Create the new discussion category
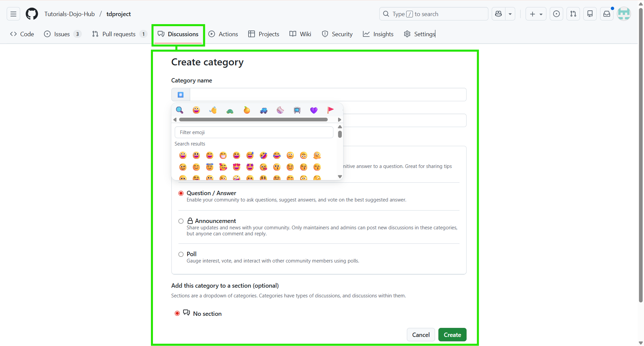Screen dimensions: 644x346 point(452,334)
